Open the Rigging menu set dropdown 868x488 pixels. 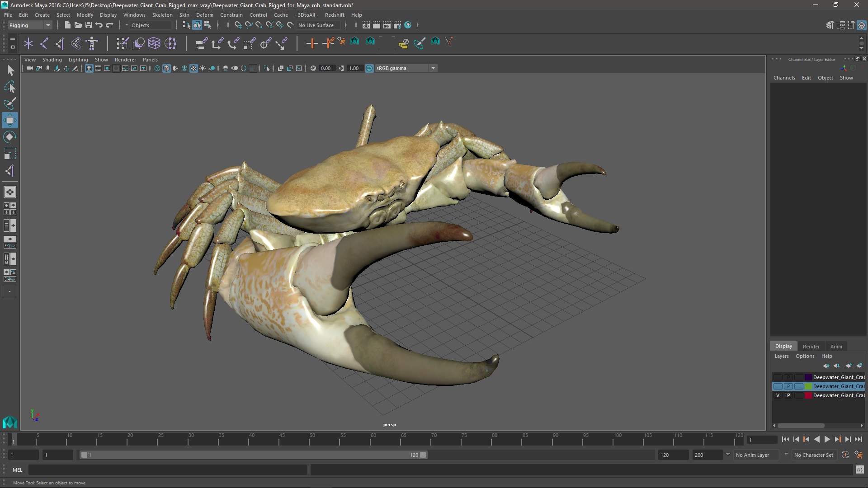tap(30, 25)
